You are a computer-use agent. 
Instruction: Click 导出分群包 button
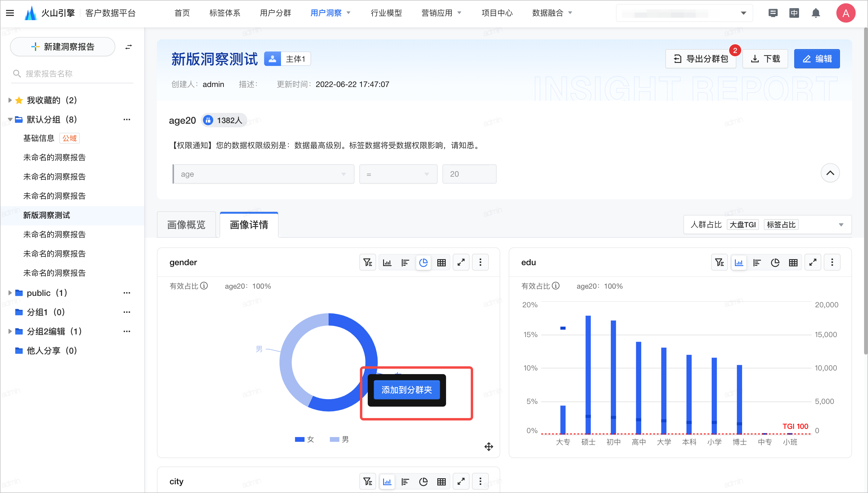coord(700,59)
